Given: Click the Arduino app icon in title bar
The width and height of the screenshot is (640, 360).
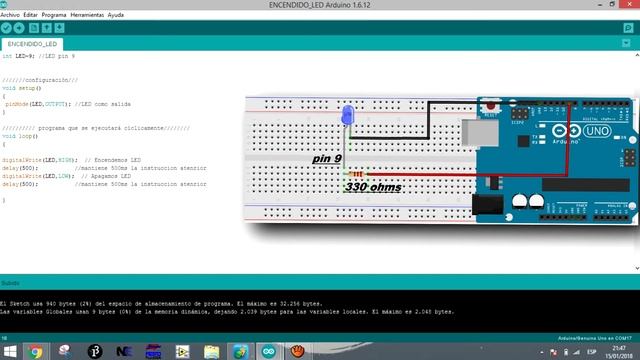Looking at the screenshot, I should (x=3, y=4).
